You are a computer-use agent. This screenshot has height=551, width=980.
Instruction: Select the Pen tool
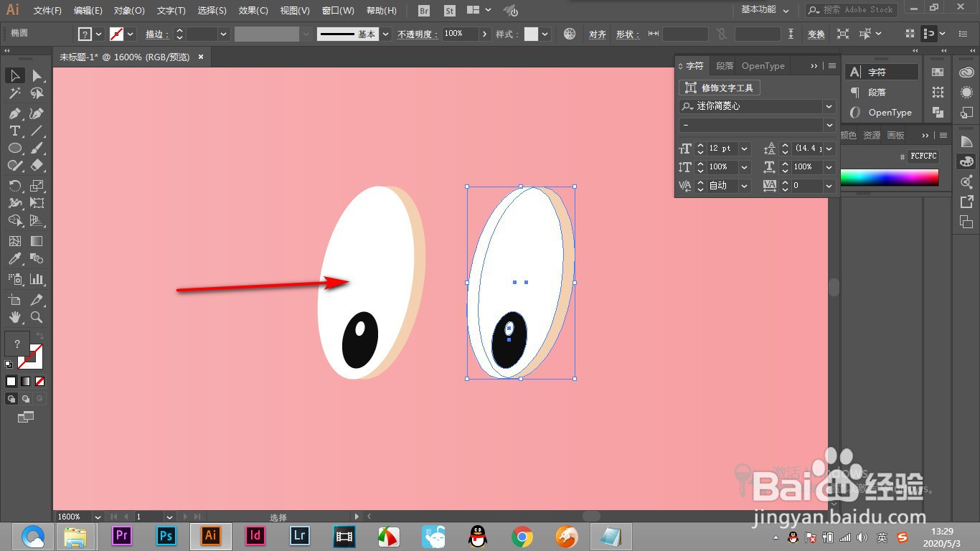(x=14, y=113)
